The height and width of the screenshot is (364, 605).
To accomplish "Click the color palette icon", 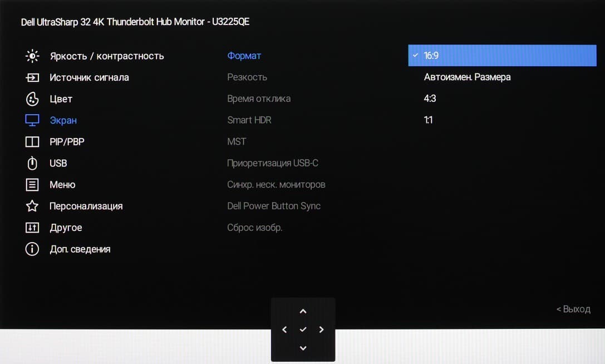I will pyautogui.click(x=32, y=99).
